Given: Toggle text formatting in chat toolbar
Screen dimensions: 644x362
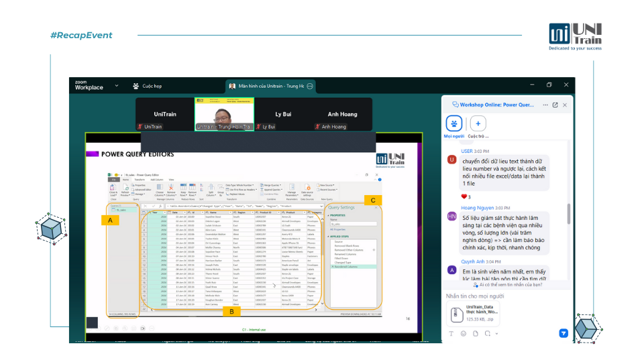Looking at the screenshot, I should [451, 334].
